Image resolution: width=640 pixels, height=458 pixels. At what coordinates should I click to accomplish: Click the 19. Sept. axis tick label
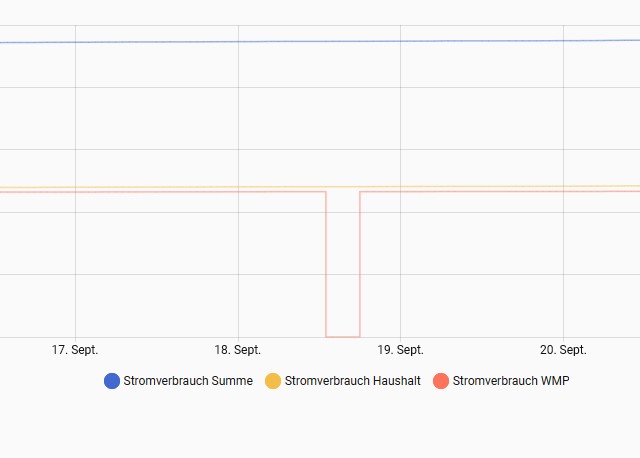[x=401, y=350]
